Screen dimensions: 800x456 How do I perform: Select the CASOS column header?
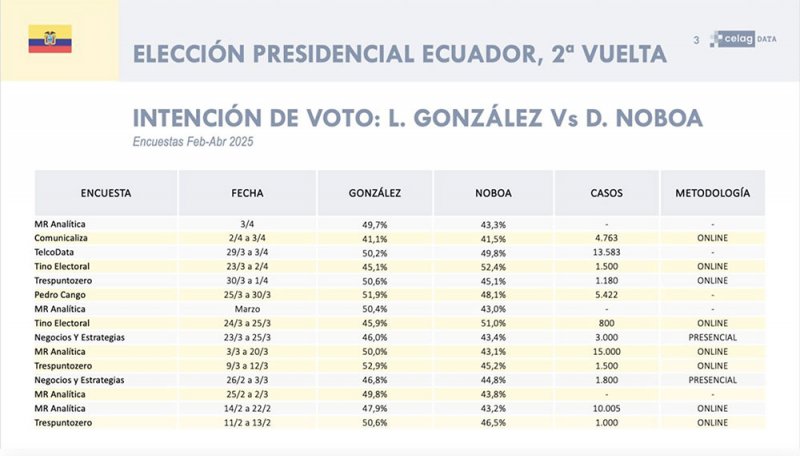point(606,192)
